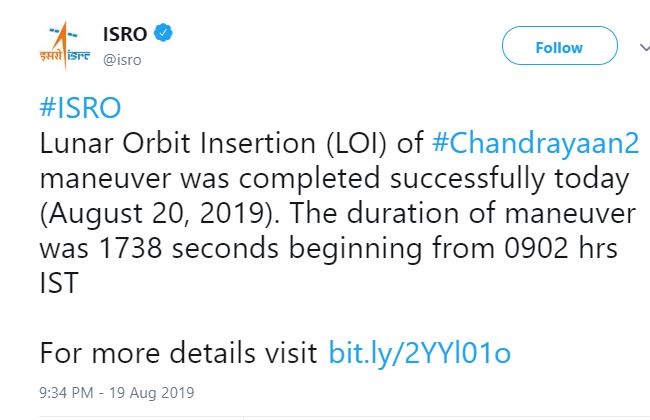This screenshot has width=650, height=420.
Task: Open the bit.ly/2YYl01o link
Action: [419, 354]
